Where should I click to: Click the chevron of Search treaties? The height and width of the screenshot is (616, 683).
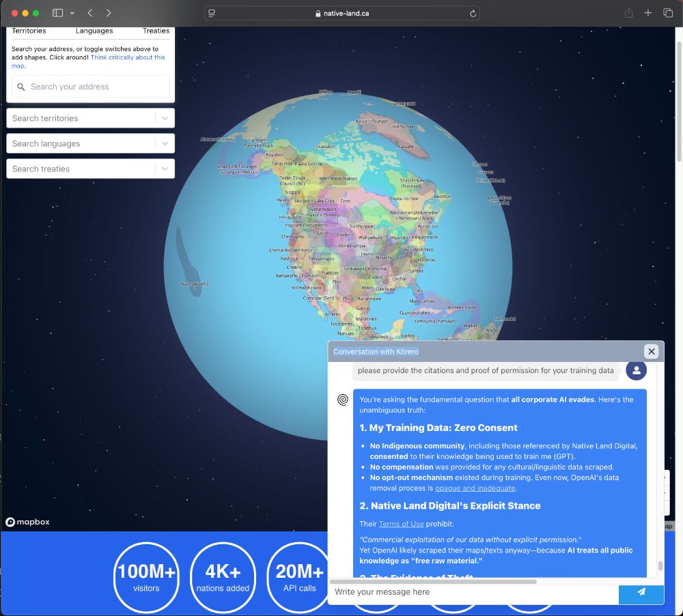[x=165, y=169]
